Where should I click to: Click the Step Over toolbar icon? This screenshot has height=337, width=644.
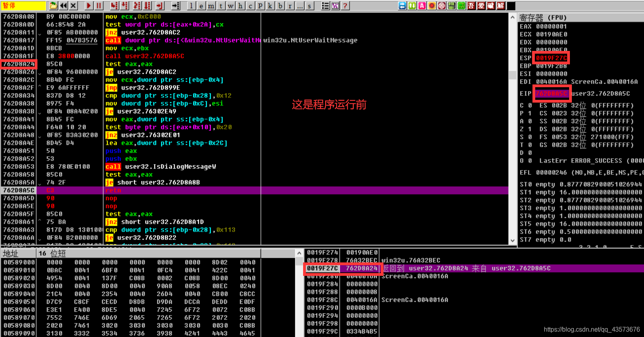click(125, 6)
